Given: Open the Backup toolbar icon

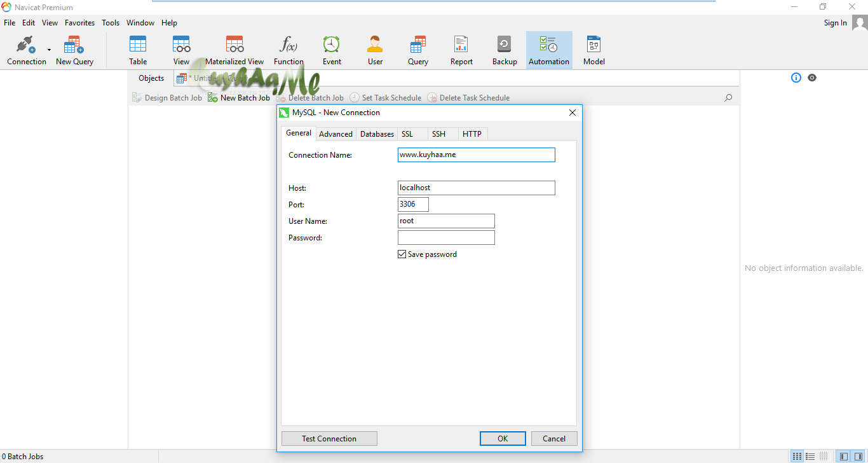Looking at the screenshot, I should 505,50.
